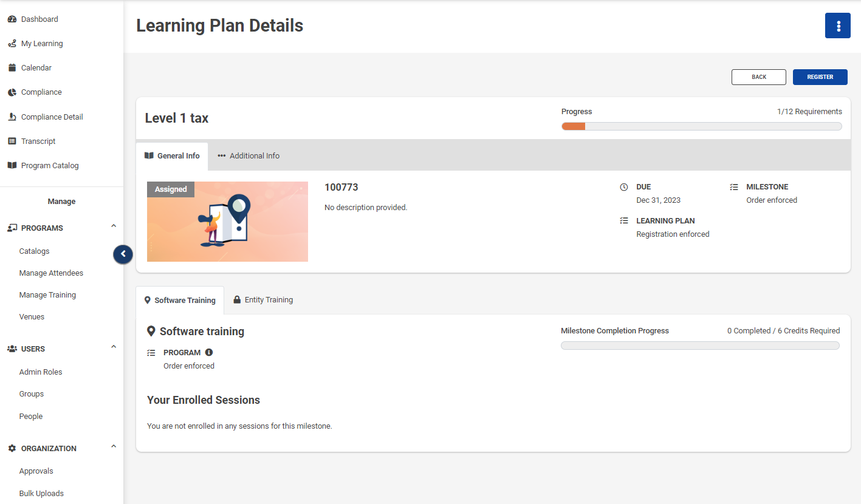This screenshot has width=861, height=504.
Task: Select the My Learning icon
Action: click(12, 43)
